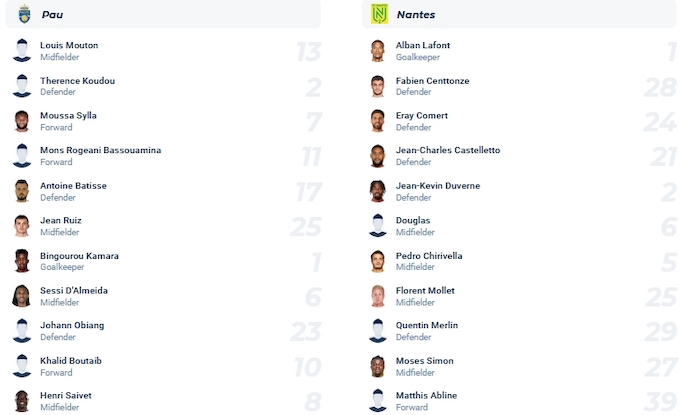Click Douglas's placeholder jersey icon
Image resolution: width=690 pixels, height=415 pixels.
(377, 226)
